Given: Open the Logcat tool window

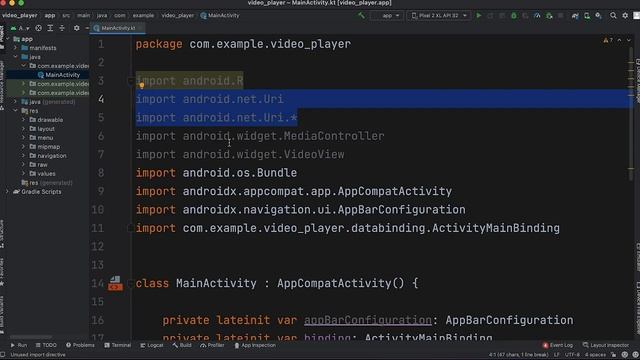Looking at the screenshot, I should click(x=151, y=345).
